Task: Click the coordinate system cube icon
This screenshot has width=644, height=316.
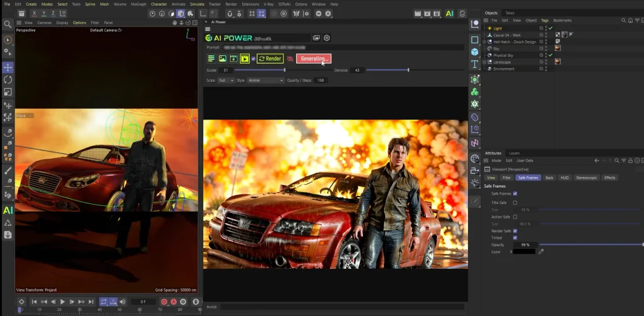Action: [x=63, y=14]
